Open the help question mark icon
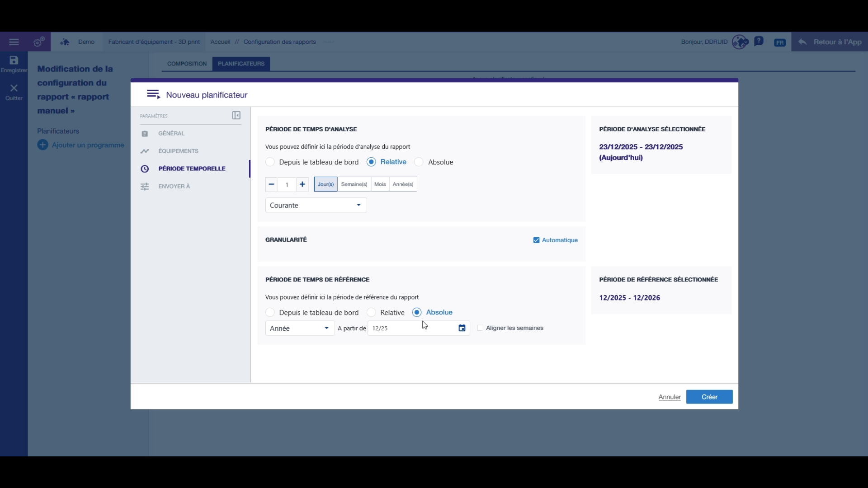The width and height of the screenshot is (868, 488). pos(759,42)
